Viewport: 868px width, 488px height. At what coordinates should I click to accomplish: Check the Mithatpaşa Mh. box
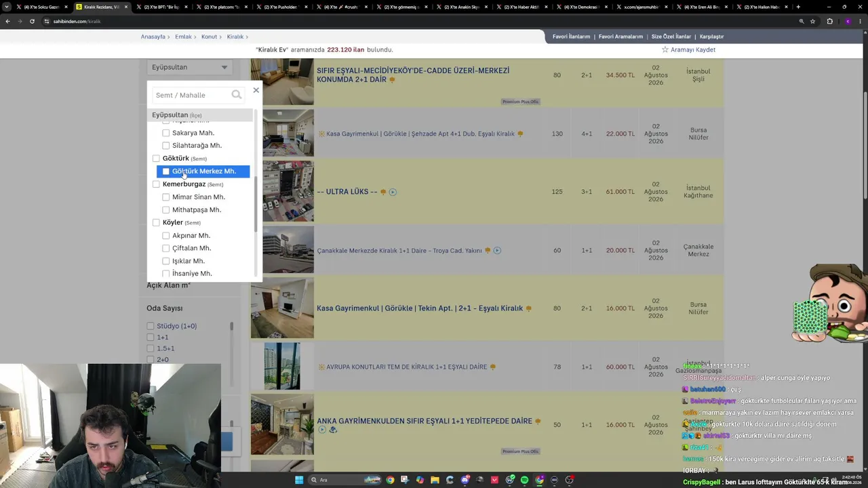165,210
